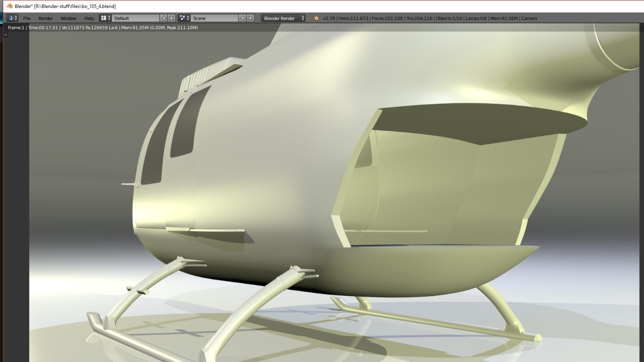Click the version statistics text
The image size is (644, 362).
point(429,18)
